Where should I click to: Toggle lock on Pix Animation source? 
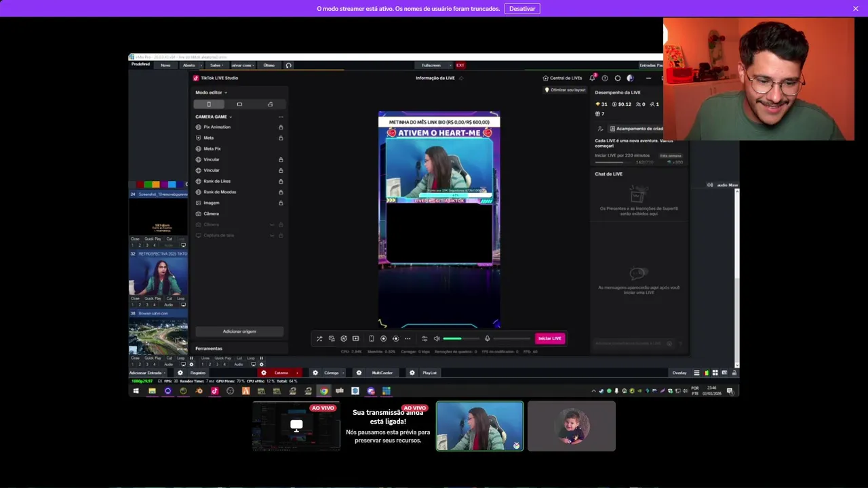tap(281, 127)
